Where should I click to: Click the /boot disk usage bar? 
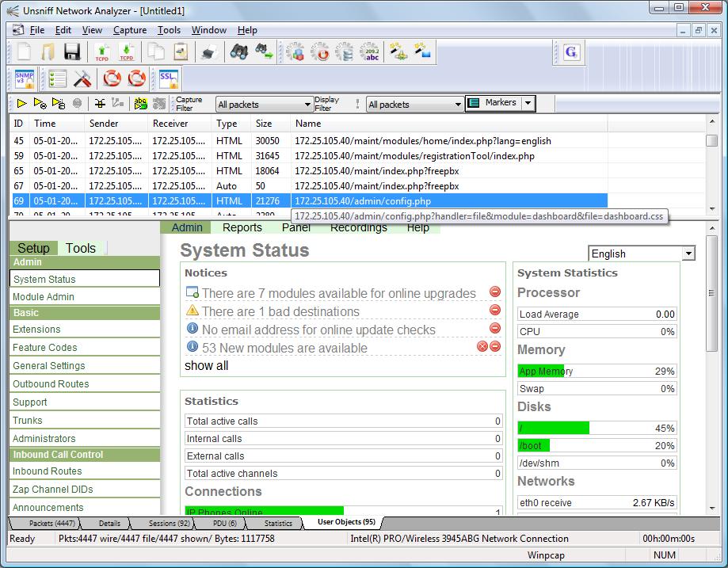tap(597, 445)
